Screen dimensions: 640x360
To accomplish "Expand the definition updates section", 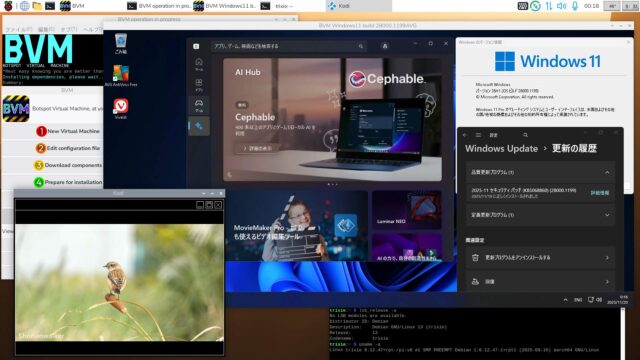I will [540, 215].
